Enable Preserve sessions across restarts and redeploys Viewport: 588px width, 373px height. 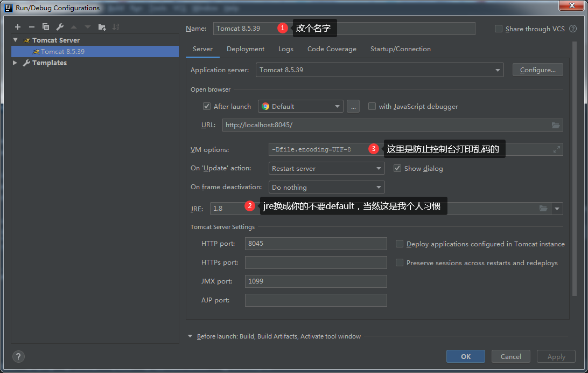[x=400, y=263]
